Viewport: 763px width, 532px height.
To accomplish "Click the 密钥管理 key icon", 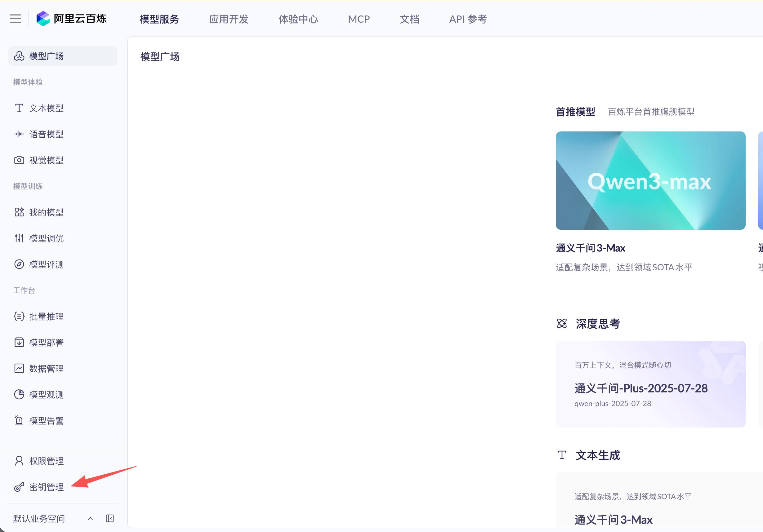I will coord(19,487).
